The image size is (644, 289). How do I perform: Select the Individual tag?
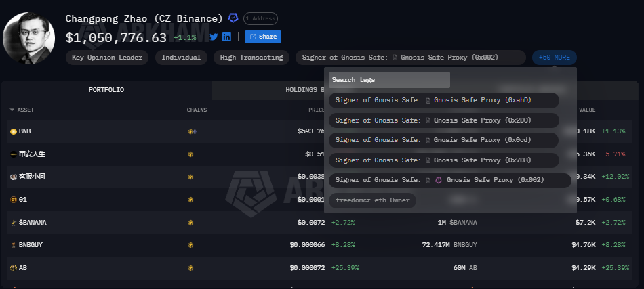pos(181,58)
